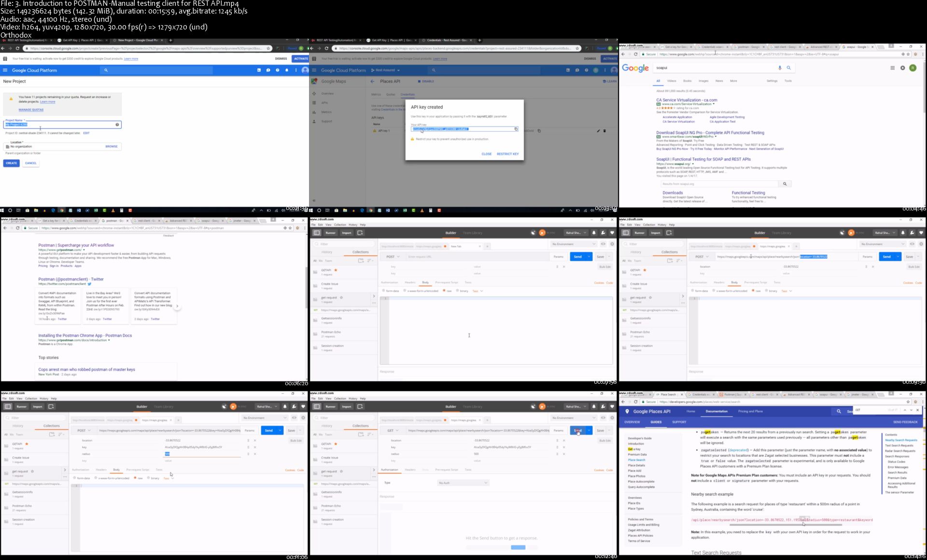The height and width of the screenshot is (560, 927).
Task: Select form-data radio in 00:07:56 frame
Action: tap(384, 291)
